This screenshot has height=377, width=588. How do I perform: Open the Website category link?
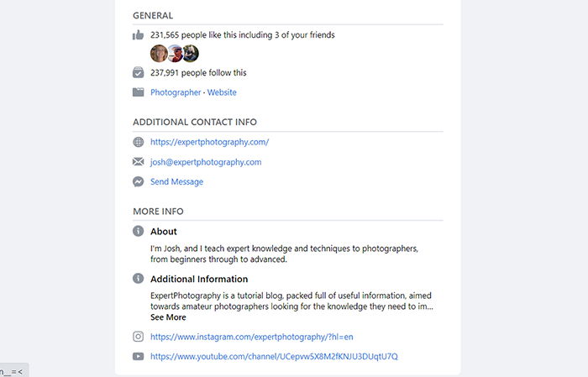pos(222,92)
